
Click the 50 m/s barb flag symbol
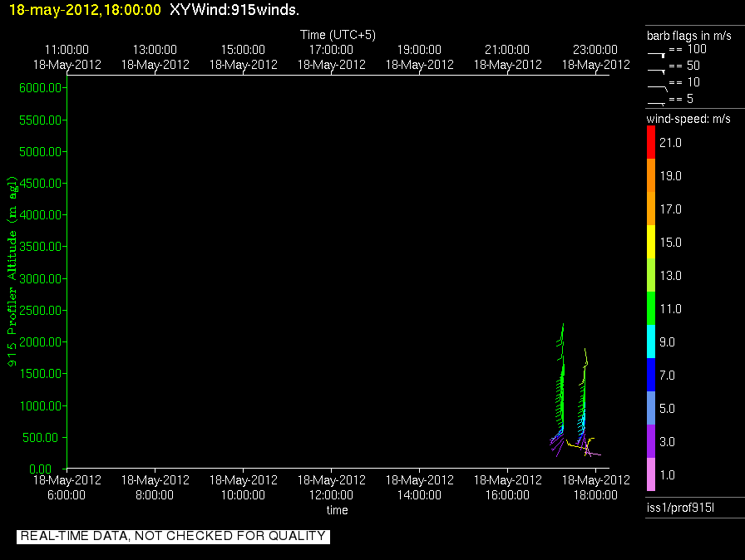(656, 71)
